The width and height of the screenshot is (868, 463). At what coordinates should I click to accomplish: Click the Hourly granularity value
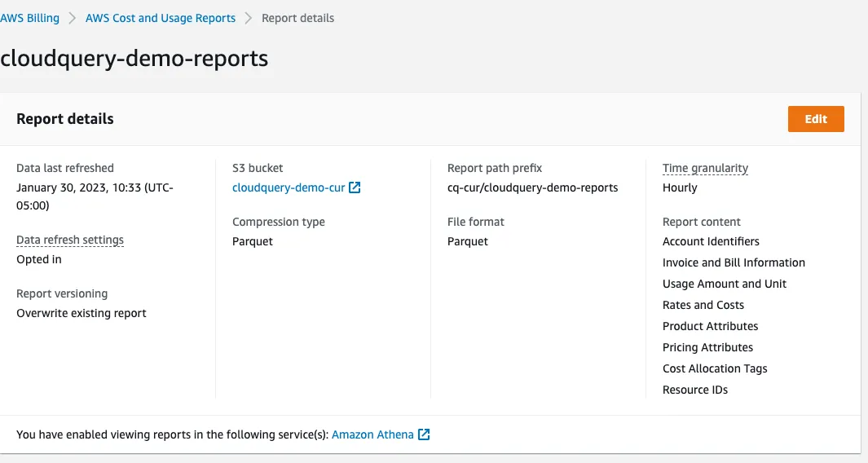680,187
